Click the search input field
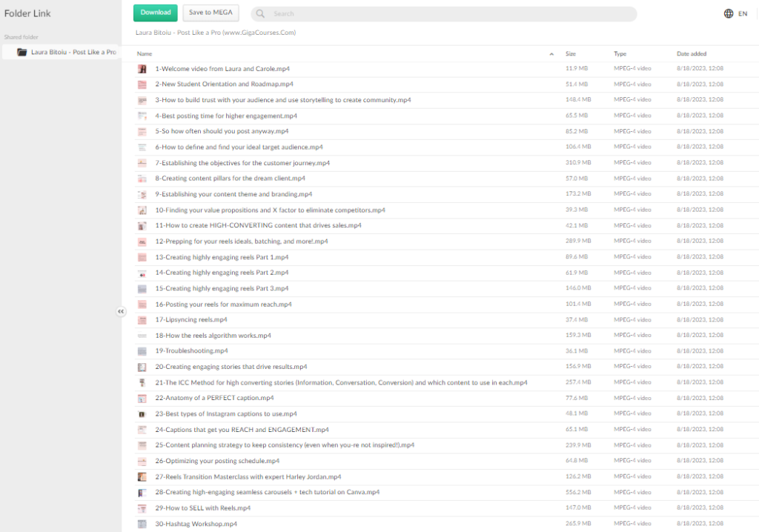 [x=445, y=14]
